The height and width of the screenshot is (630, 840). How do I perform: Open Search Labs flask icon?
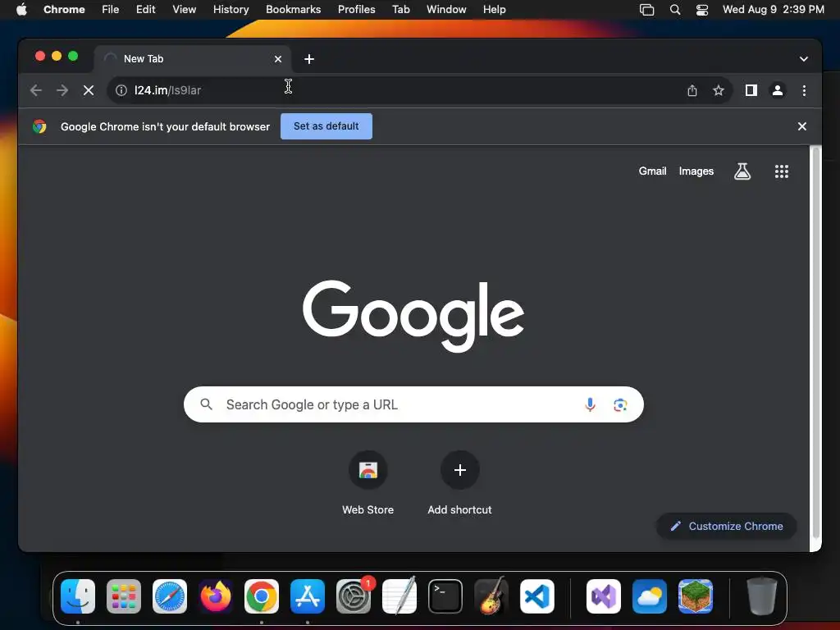pyautogui.click(x=742, y=171)
